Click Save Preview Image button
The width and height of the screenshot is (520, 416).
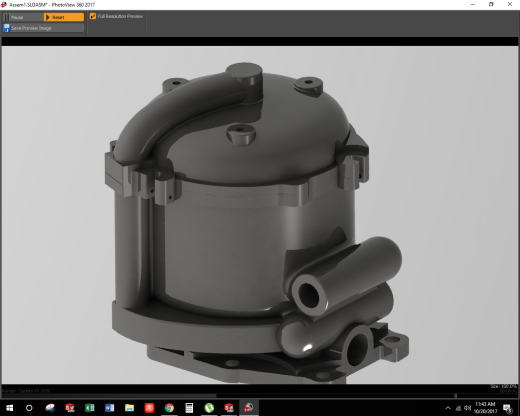click(x=43, y=28)
